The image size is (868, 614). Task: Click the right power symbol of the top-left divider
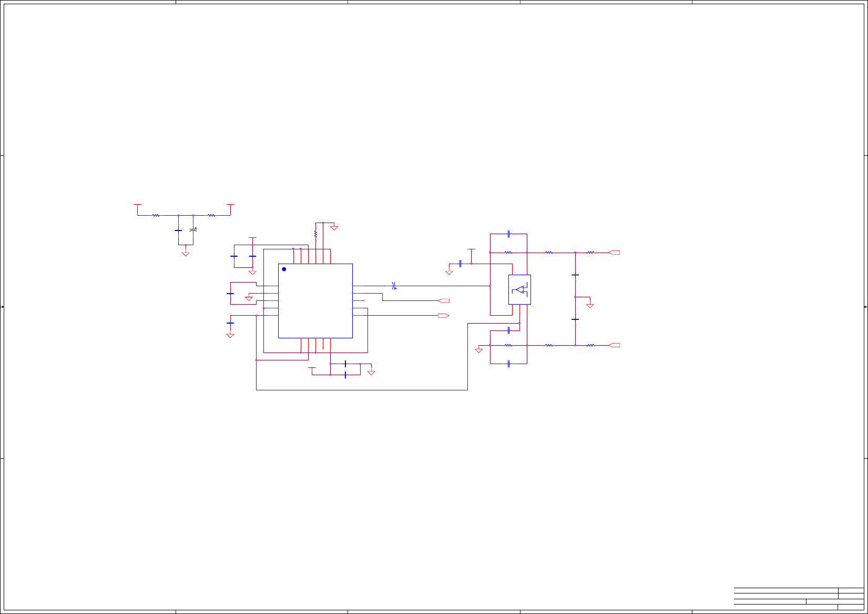click(x=230, y=204)
